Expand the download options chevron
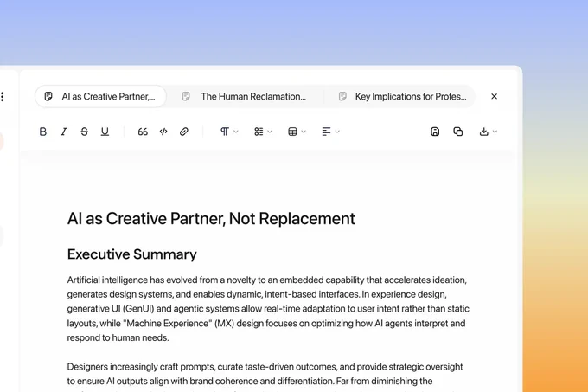588x392 pixels. point(495,132)
